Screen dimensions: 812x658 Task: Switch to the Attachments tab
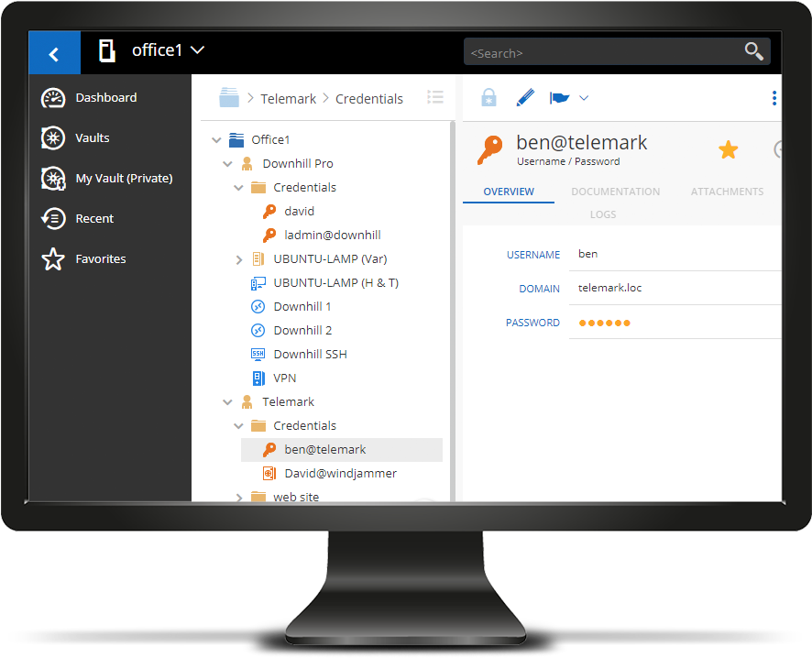tap(727, 192)
